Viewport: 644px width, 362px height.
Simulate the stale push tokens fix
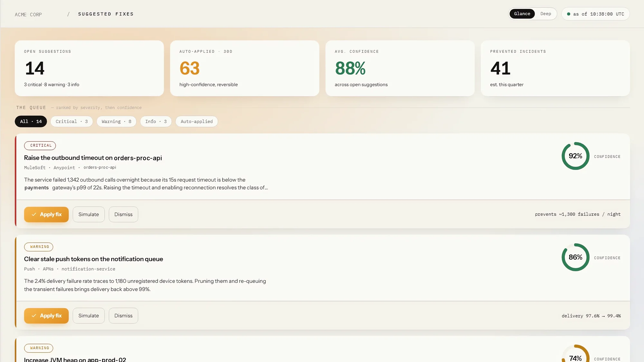click(89, 316)
